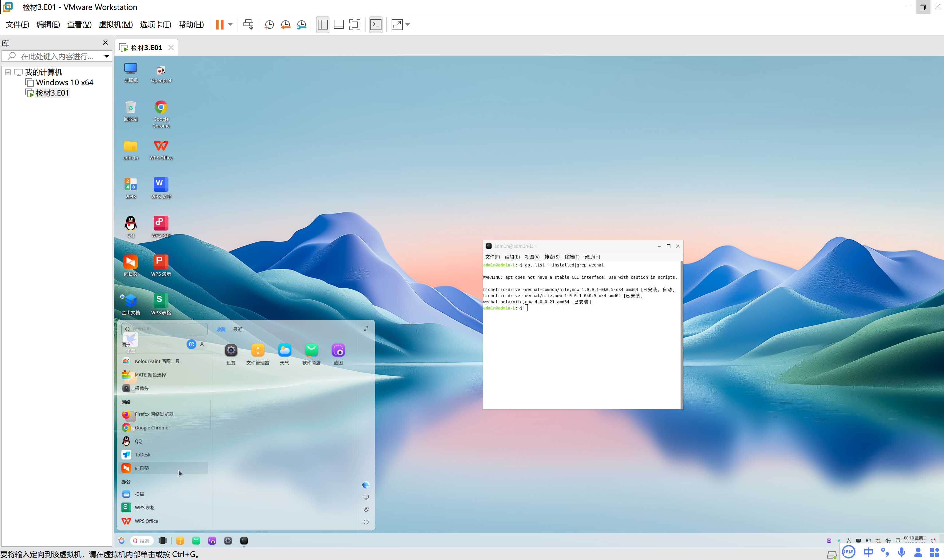Click the VMware pause virtual machine button
Image resolution: width=944 pixels, height=560 pixels.
point(219,25)
